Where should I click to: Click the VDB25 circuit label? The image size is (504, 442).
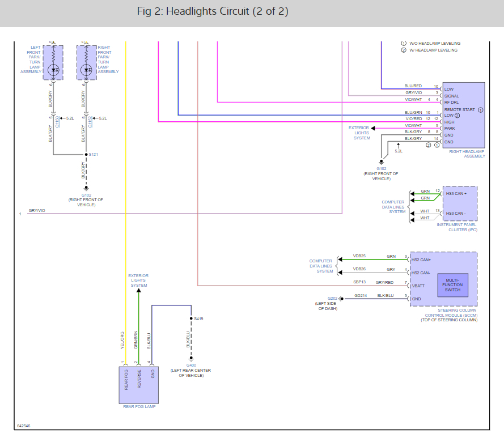(359, 256)
